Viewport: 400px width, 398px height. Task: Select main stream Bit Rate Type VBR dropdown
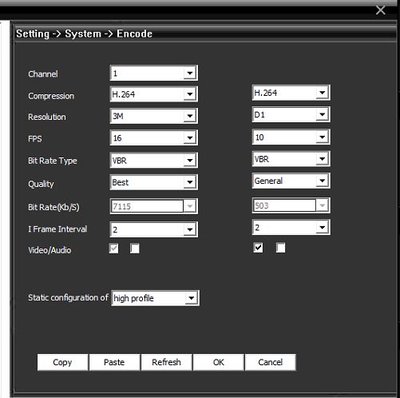pyautogui.click(x=154, y=160)
